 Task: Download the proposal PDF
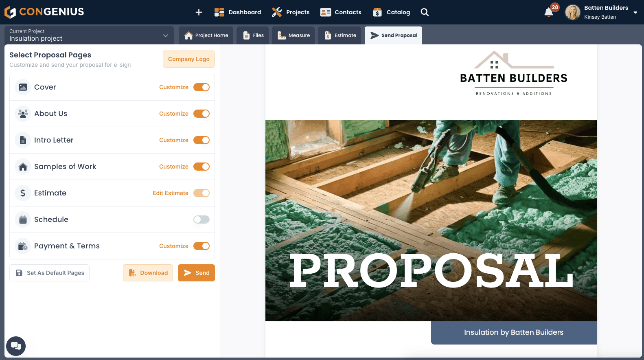point(148,273)
